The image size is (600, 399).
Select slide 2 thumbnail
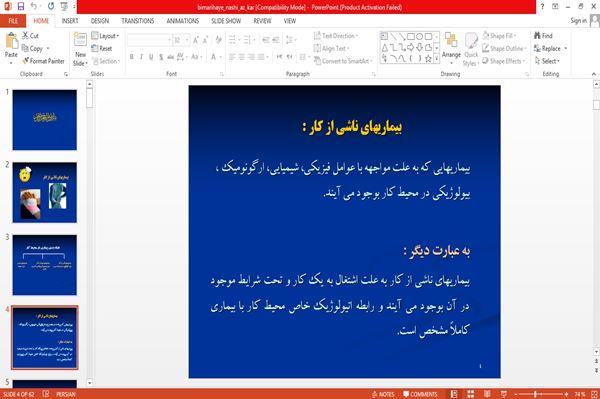click(x=44, y=192)
